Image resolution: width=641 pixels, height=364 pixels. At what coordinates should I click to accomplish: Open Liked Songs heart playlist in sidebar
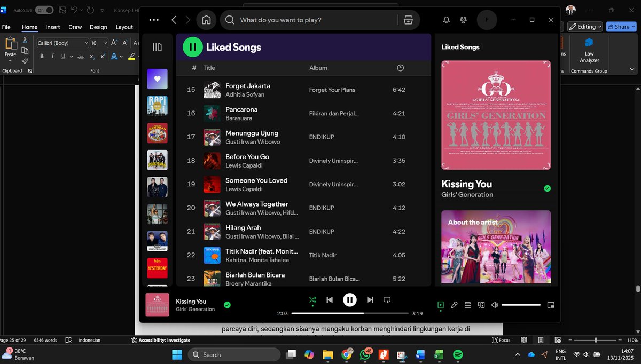[157, 79]
